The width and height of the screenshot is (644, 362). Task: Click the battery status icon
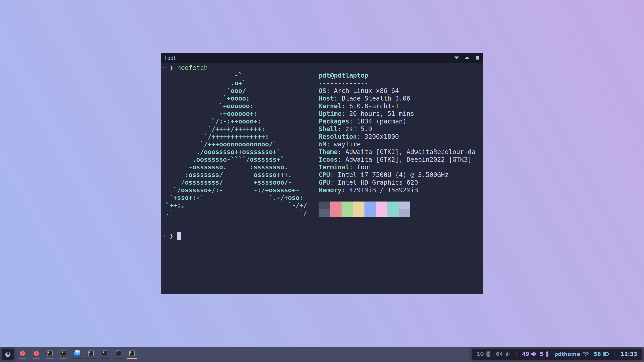click(x=606, y=354)
